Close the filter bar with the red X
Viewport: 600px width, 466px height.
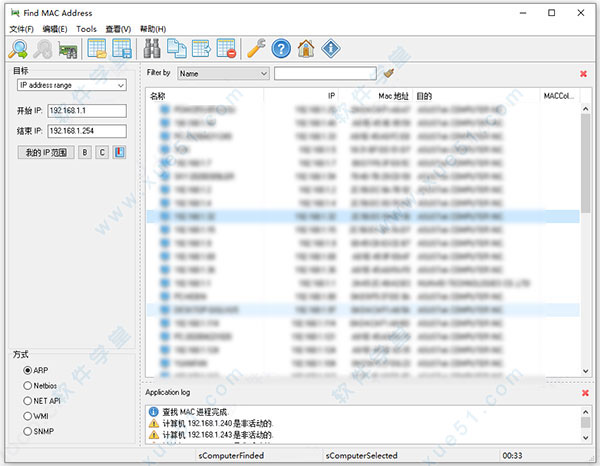[583, 74]
